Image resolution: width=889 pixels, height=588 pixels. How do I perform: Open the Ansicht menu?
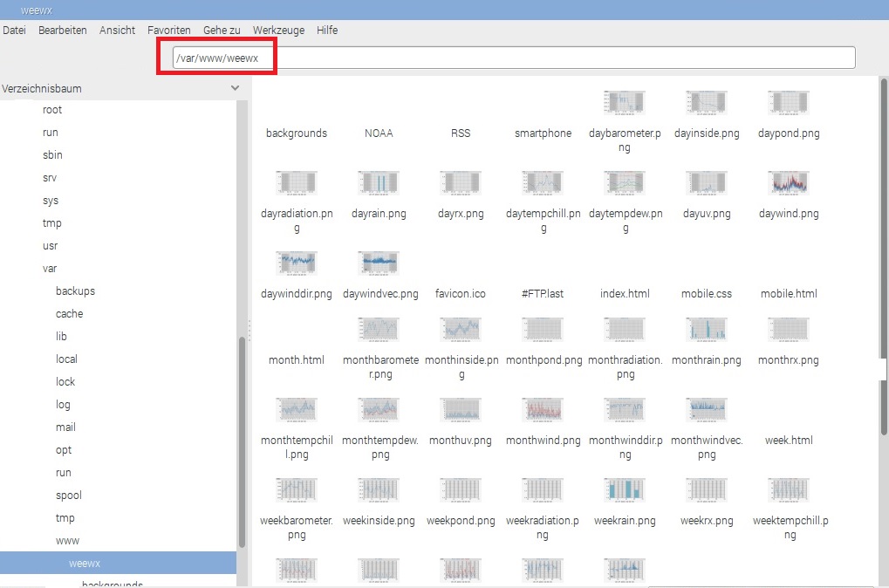coord(117,30)
